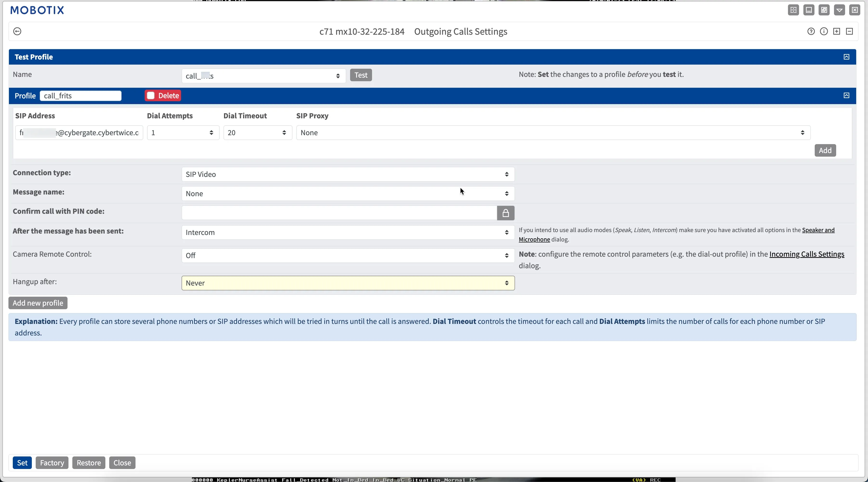The image size is (868, 482).
Task: Collapse the call_frits Profile section
Action: (847, 95)
